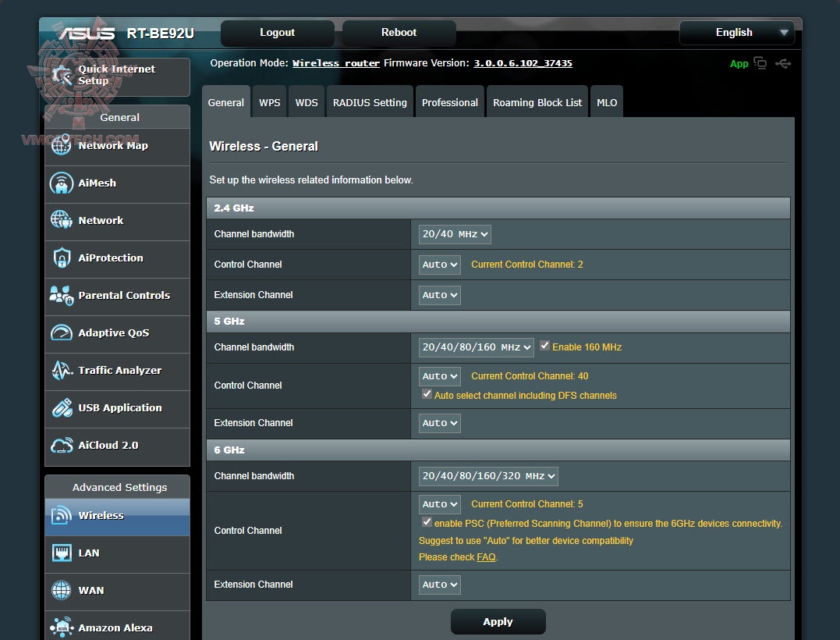Open the Roaming Block List tab
The height and width of the screenshot is (640, 840).
(x=537, y=101)
